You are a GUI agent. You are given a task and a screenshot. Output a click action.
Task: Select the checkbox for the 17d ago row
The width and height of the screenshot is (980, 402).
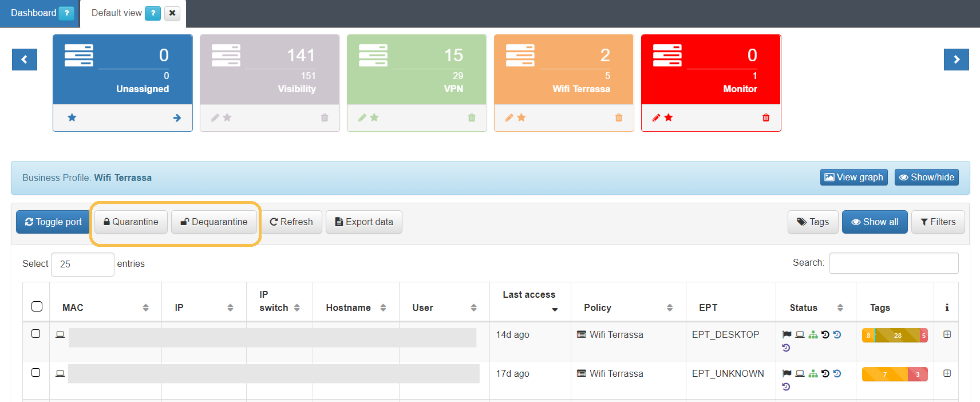point(36,373)
